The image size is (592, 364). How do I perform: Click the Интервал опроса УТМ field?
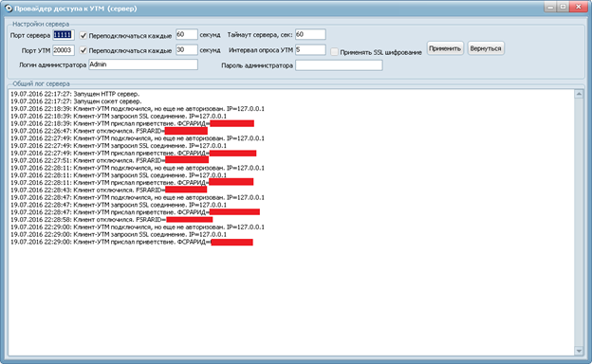(x=310, y=50)
